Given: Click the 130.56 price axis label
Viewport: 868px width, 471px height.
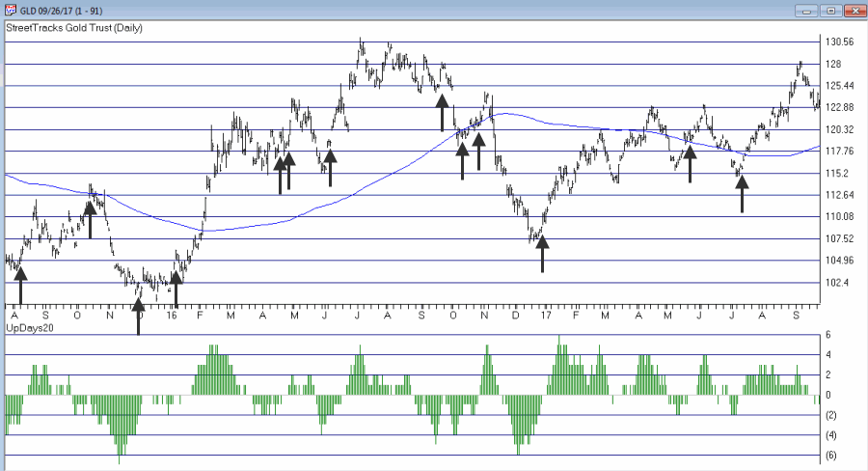Looking at the screenshot, I should click(839, 42).
